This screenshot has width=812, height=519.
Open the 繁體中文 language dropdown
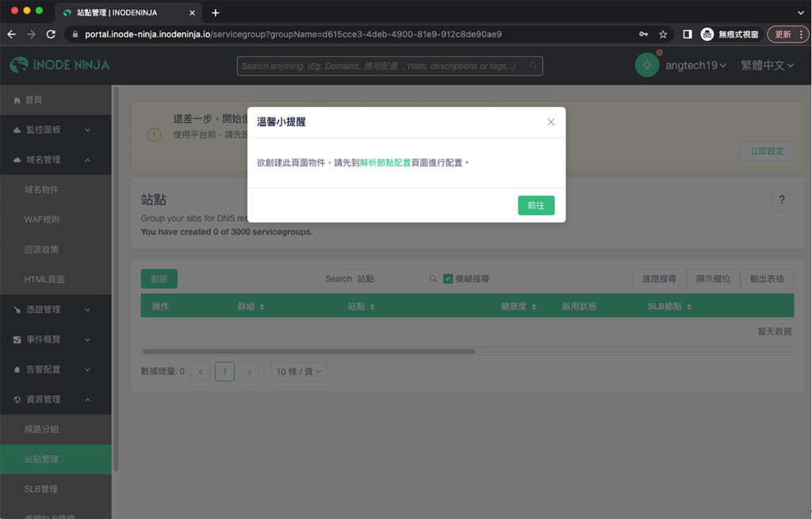(767, 65)
